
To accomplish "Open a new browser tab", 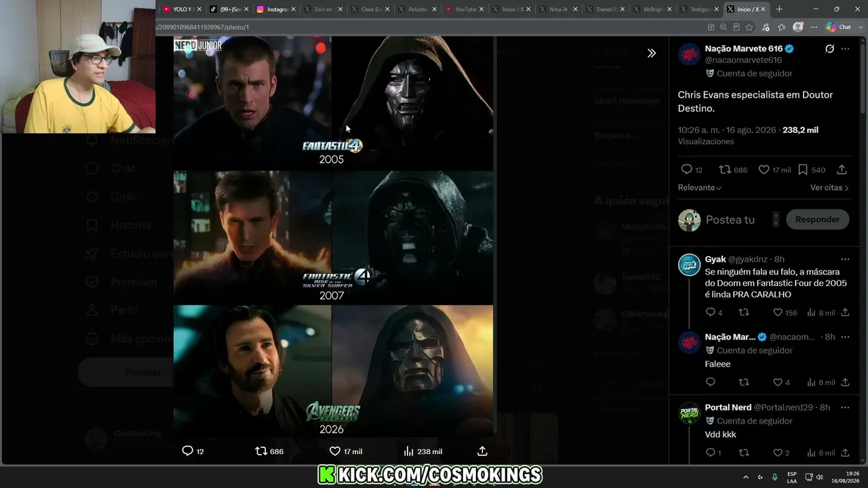I will point(779,9).
